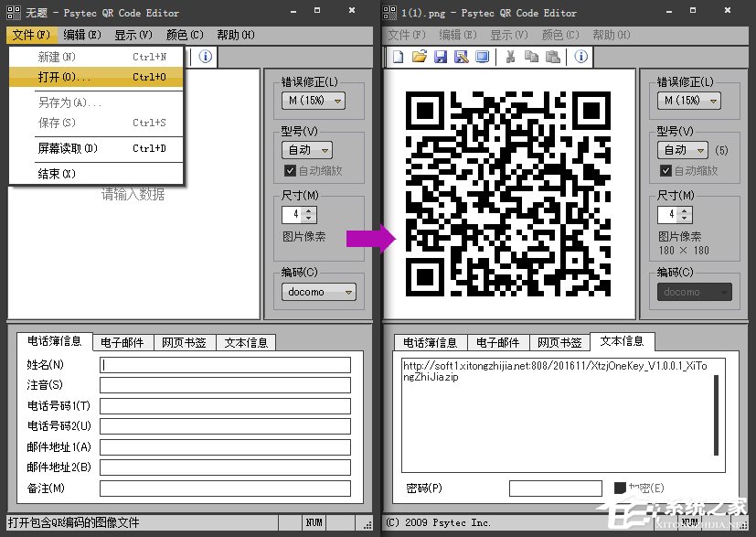Create a new file via toolbar icon
The height and width of the screenshot is (537, 756).
pyautogui.click(x=399, y=57)
